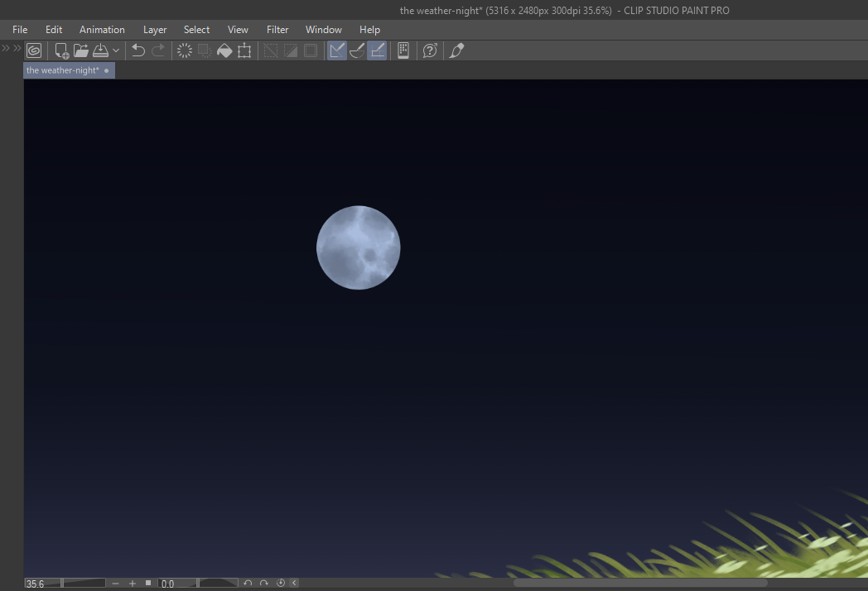Click the Scale/Rotate transform icon
This screenshot has width=868, height=591.
[x=244, y=50]
